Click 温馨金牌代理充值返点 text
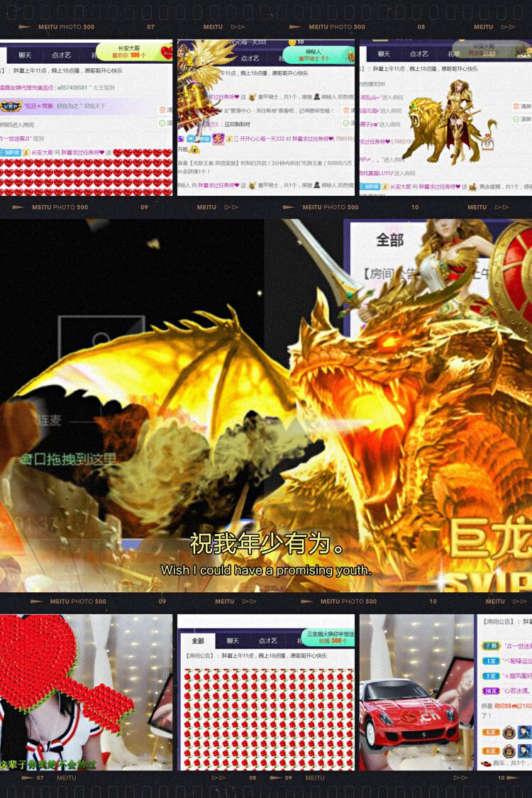Viewport: 532px width, 798px height. [26, 87]
